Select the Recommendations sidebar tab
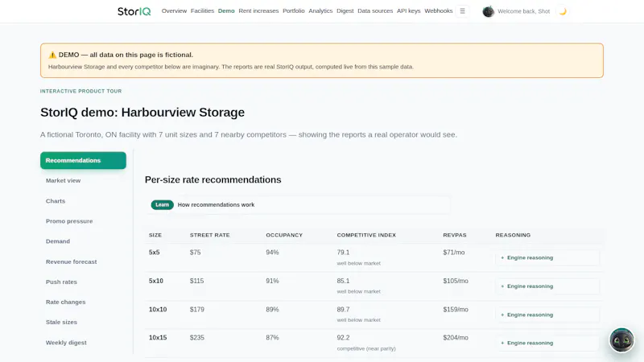Viewport: 644px width, 362px height. [83, 160]
